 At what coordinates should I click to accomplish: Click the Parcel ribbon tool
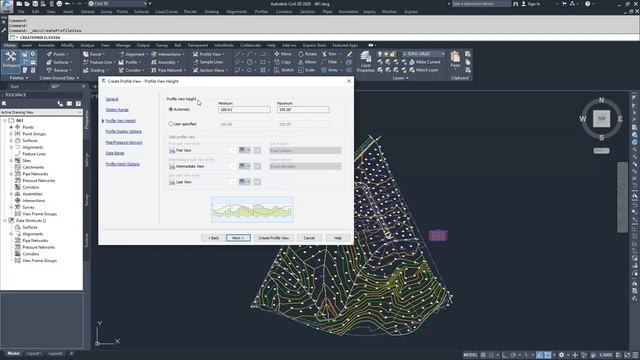tap(93, 54)
